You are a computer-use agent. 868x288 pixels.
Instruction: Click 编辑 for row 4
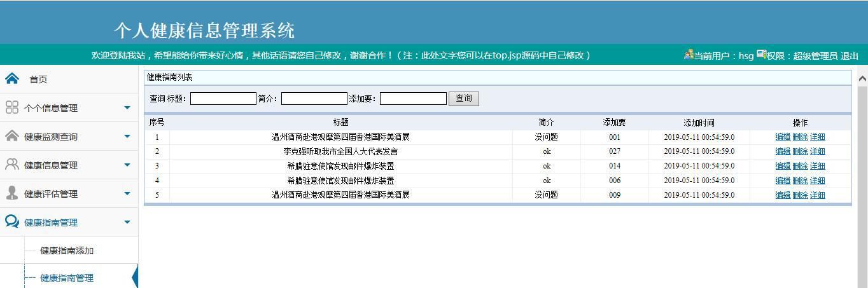point(783,181)
